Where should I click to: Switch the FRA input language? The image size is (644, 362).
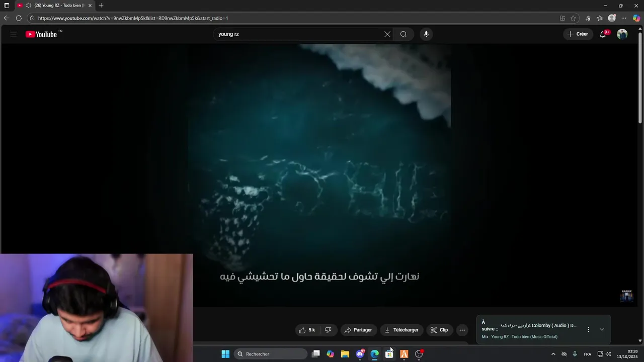[588, 354]
